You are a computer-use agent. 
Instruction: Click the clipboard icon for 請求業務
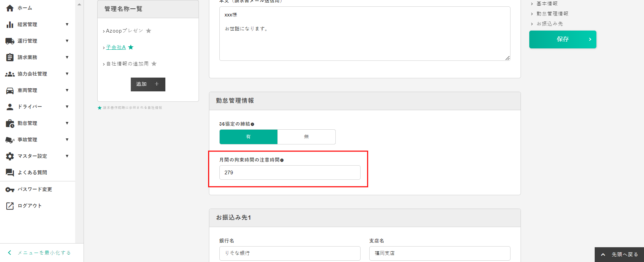(x=10, y=57)
